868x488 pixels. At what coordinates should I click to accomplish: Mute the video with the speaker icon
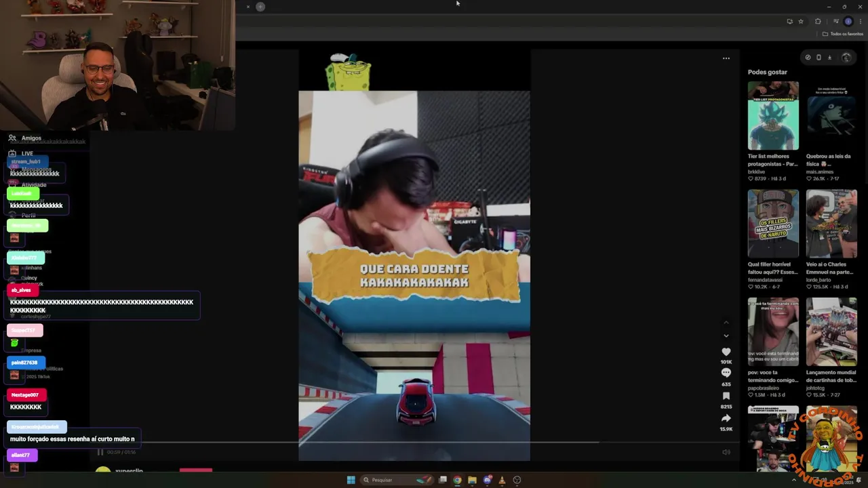tap(726, 452)
